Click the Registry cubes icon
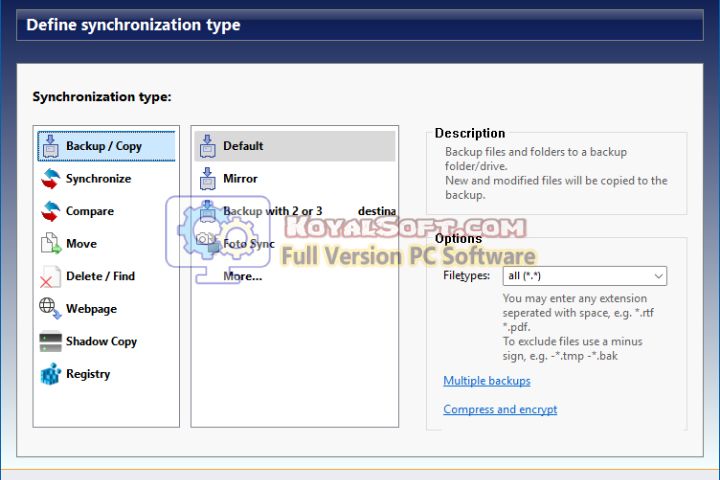This screenshot has height=480, width=720. (51, 374)
